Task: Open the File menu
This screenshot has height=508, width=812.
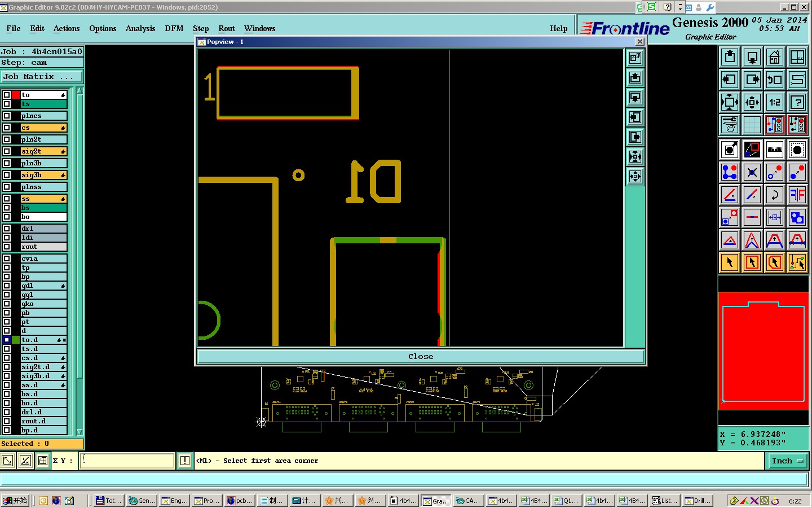Action: tap(14, 28)
